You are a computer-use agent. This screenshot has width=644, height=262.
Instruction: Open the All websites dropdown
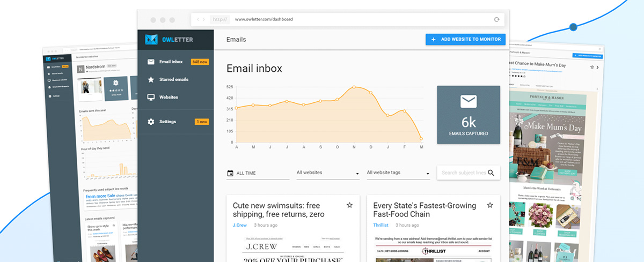coord(328,173)
